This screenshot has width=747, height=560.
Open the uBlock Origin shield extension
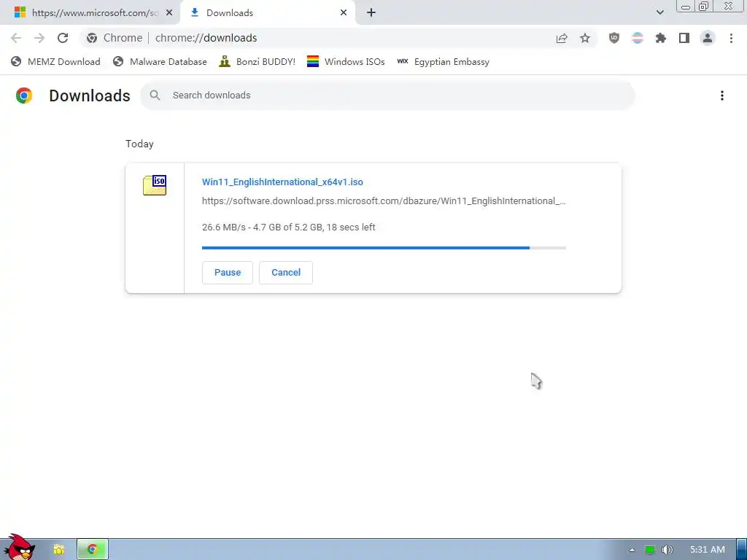click(x=614, y=38)
